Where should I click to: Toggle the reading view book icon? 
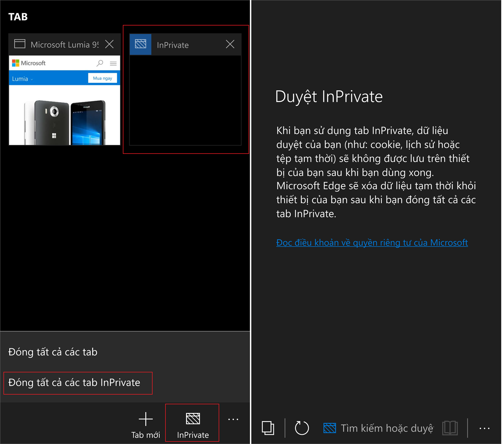tap(450, 428)
